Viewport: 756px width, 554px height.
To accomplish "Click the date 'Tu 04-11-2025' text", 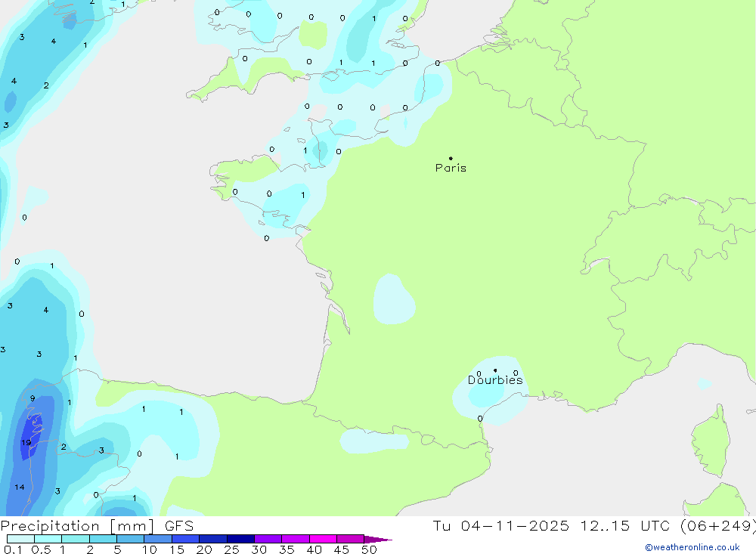I will point(500,525).
